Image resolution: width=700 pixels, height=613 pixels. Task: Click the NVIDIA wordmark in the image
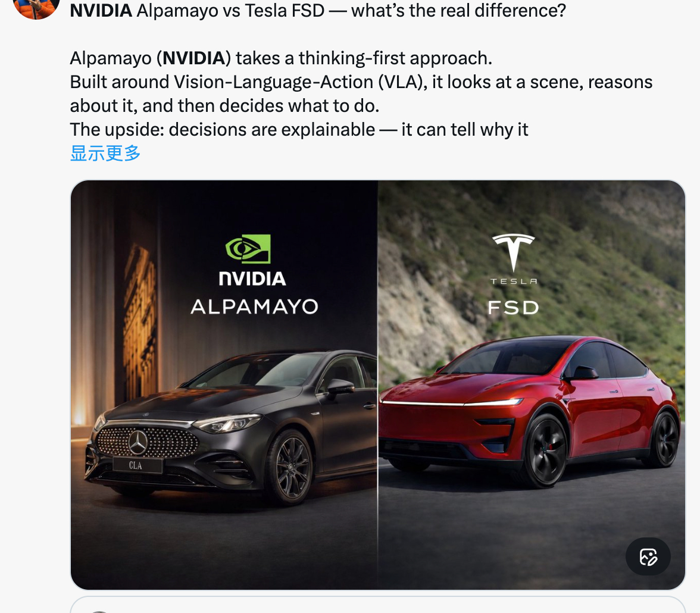(252, 279)
